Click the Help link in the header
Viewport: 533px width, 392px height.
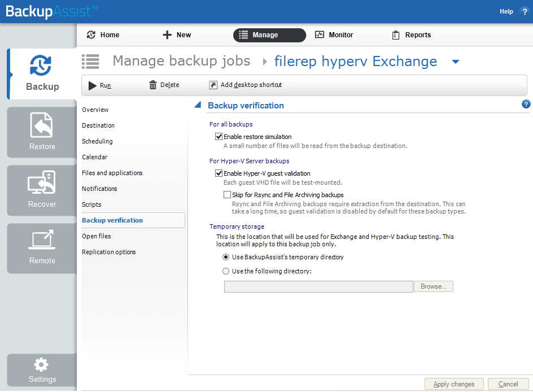[x=506, y=11]
